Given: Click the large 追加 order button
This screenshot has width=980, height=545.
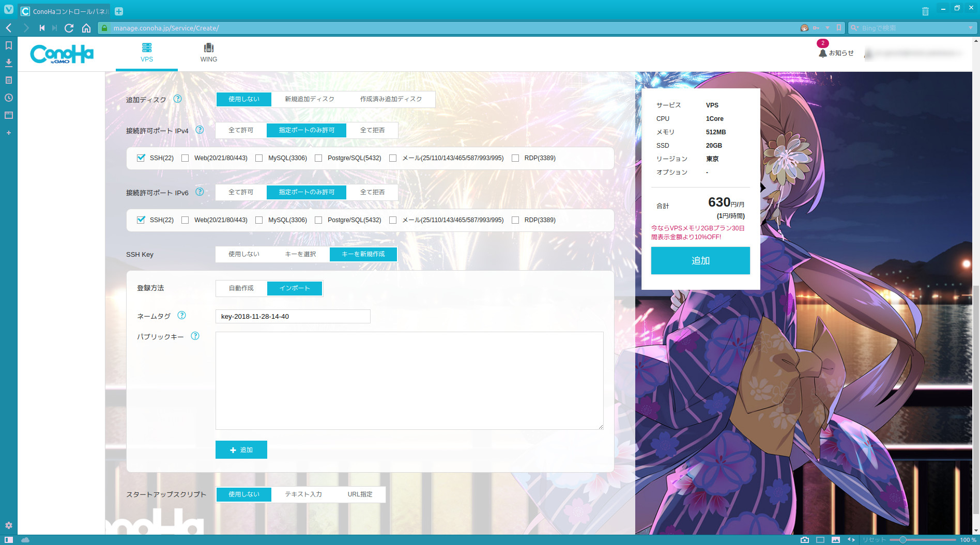Looking at the screenshot, I should click(700, 260).
